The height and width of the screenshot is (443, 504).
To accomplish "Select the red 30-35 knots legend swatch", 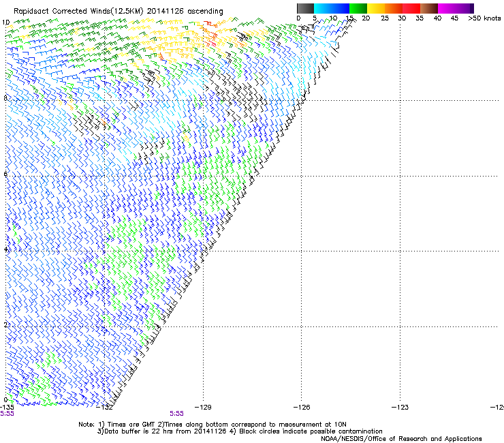I will point(411,8).
